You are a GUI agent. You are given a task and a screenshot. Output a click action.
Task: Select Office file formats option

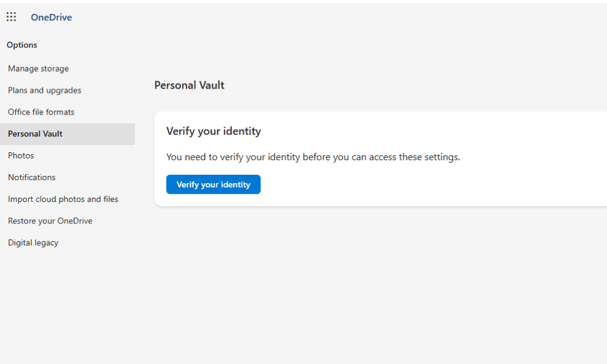tap(41, 112)
